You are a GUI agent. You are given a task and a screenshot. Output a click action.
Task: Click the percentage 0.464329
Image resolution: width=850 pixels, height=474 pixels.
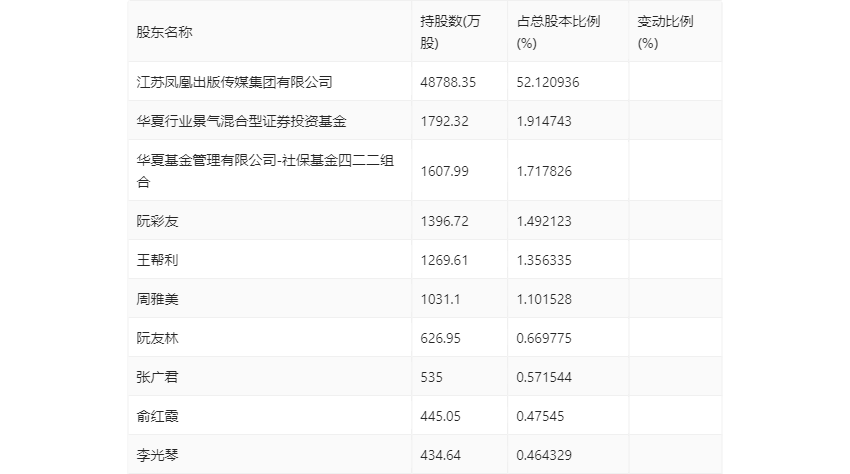(x=544, y=455)
